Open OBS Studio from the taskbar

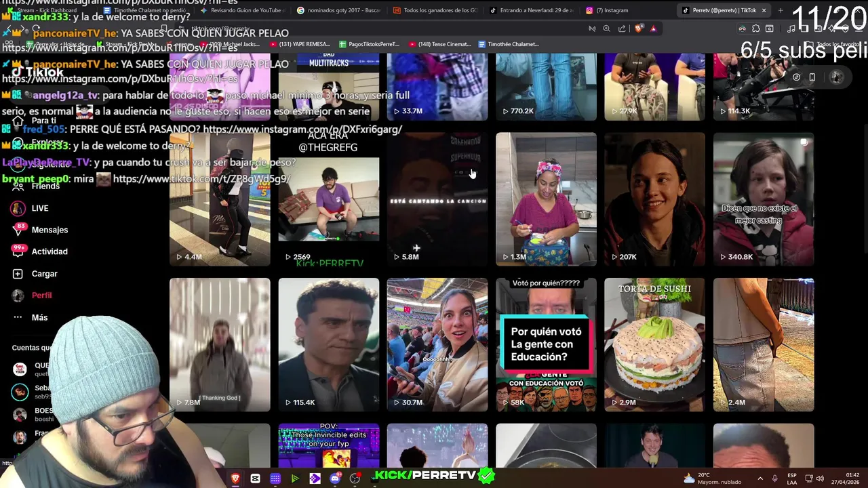coord(355,479)
